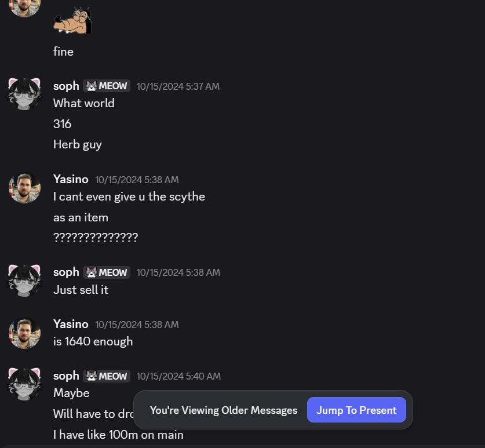Click the 10/15/2024 5:40 AM timestamp
The height and width of the screenshot is (448, 485).
tap(178, 377)
